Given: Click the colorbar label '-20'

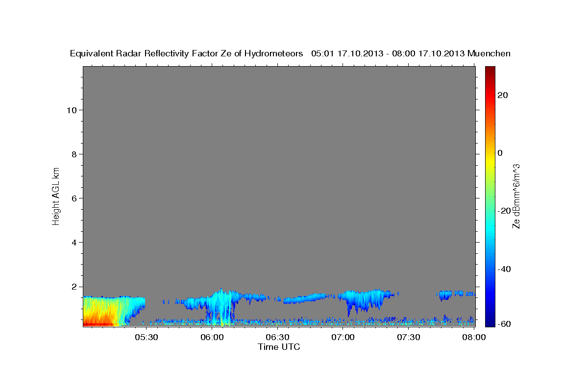Looking at the screenshot, I should [504, 211].
